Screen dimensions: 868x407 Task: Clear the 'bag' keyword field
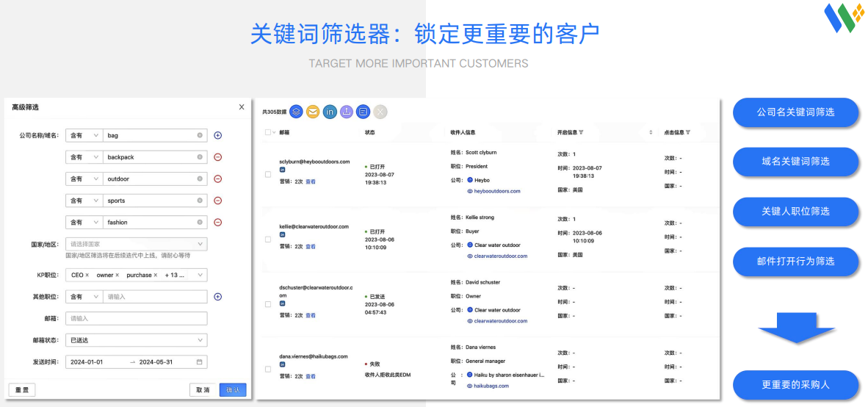coord(200,135)
